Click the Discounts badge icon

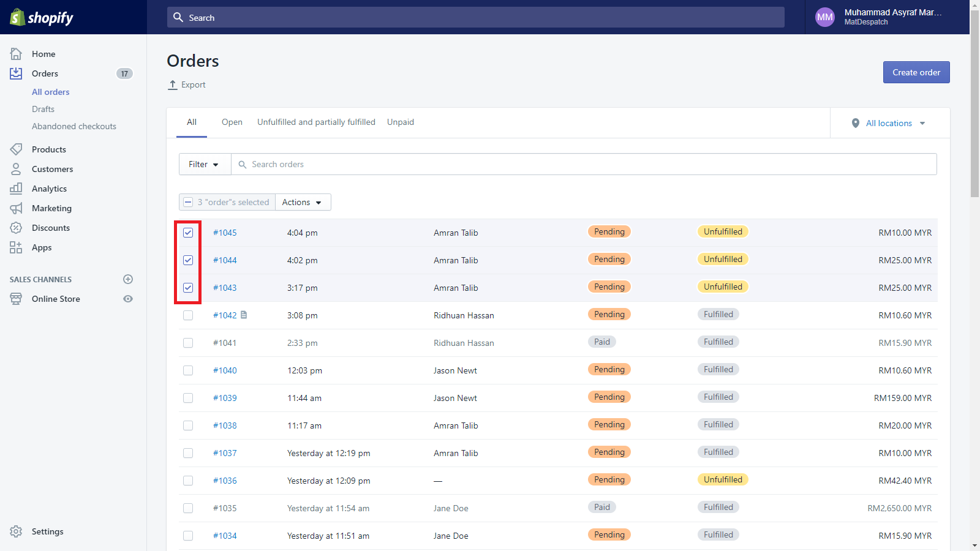16,228
